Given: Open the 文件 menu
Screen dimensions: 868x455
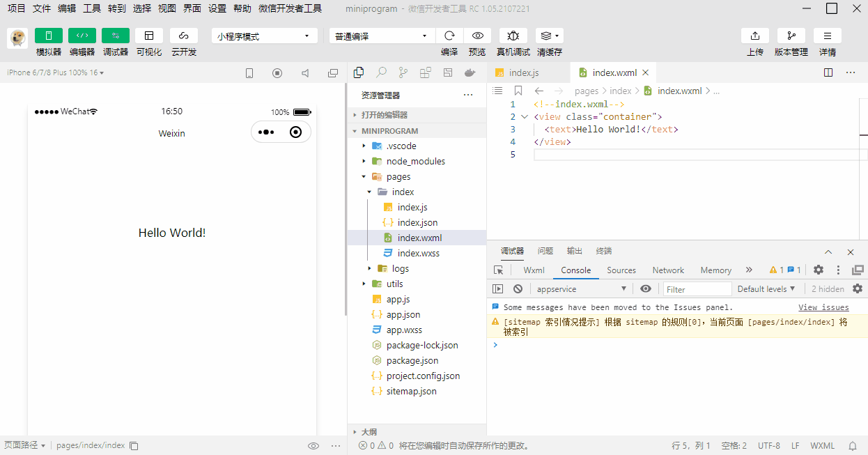Looking at the screenshot, I should pyautogui.click(x=42, y=8).
